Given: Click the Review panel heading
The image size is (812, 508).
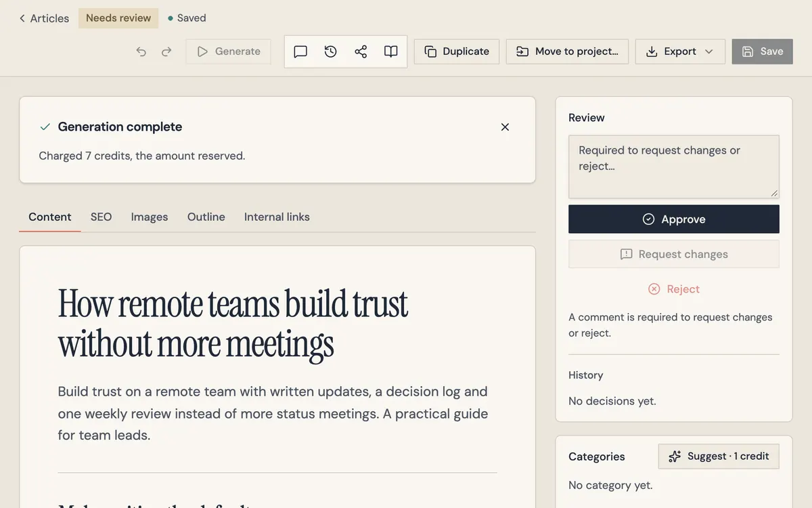Looking at the screenshot, I should point(587,118).
